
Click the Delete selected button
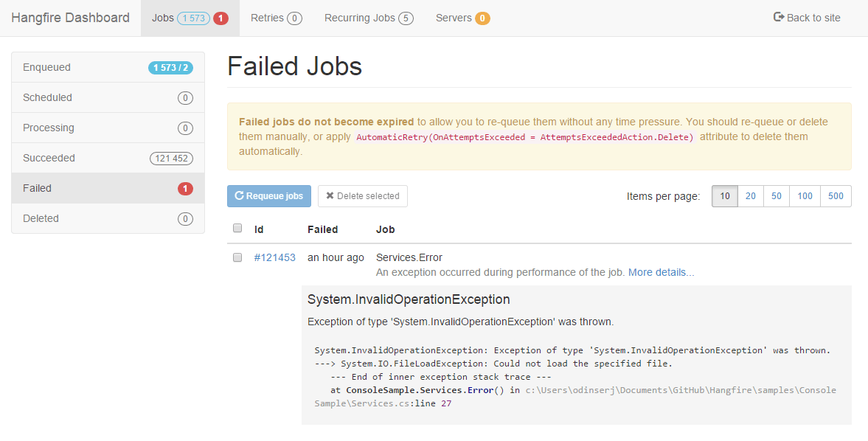pyautogui.click(x=363, y=196)
